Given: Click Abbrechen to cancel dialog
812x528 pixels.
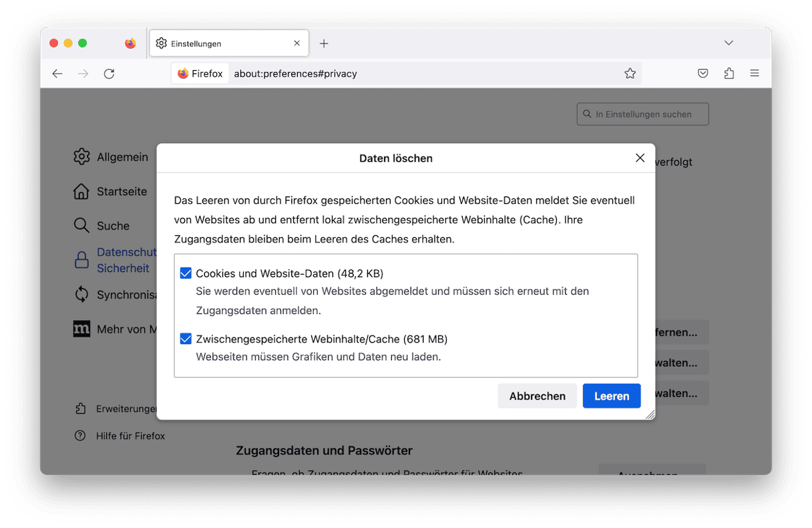Looking at the screenshot, I should point(537,396).
